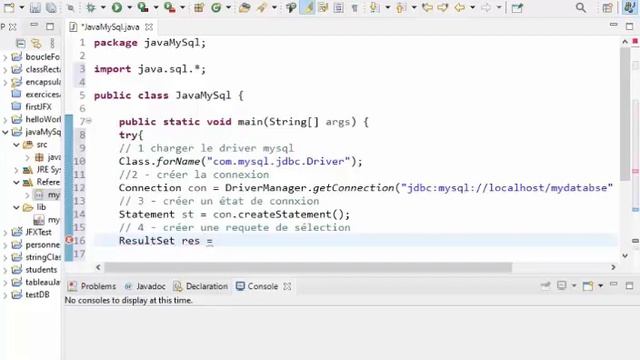Open the New Java Class dropdown arrow
The height and width of the screenshot is (360, 640).
point(229,8)
